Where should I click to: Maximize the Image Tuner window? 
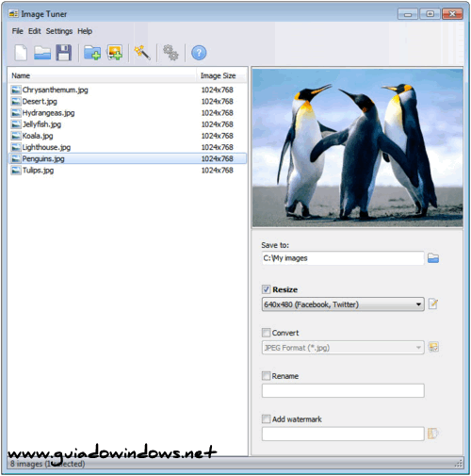tap(430, 14)
